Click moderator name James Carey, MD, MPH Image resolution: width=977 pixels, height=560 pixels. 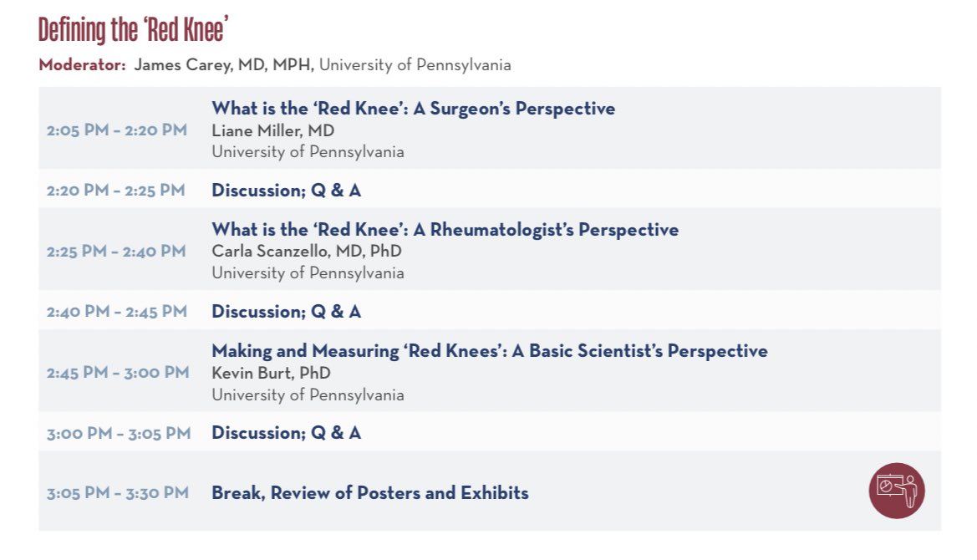(x=224, y=65)
